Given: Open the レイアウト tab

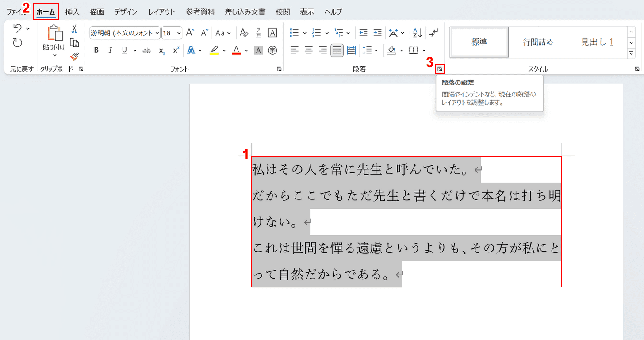Looking at the screenshot, I should [161, 12].
